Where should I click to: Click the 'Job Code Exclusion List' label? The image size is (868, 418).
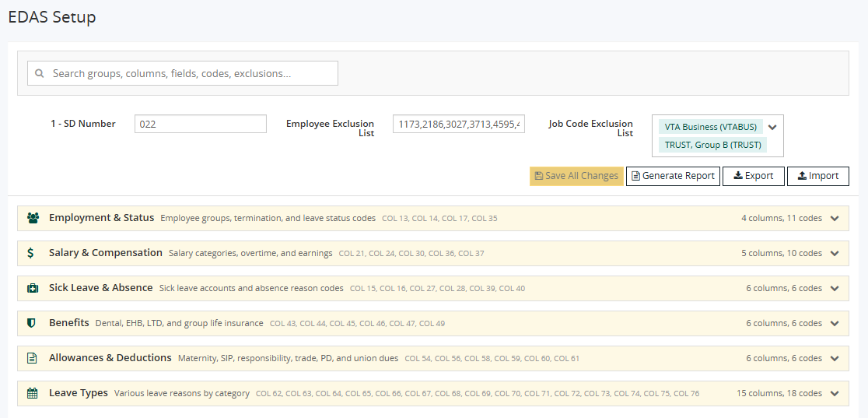(590, 128)
